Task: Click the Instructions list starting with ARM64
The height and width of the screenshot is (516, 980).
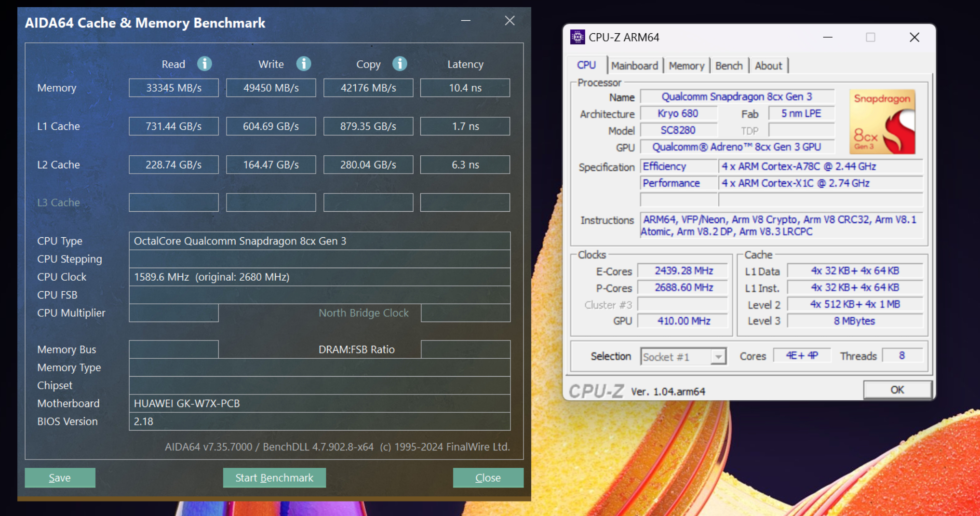Action: pos(781,225)
